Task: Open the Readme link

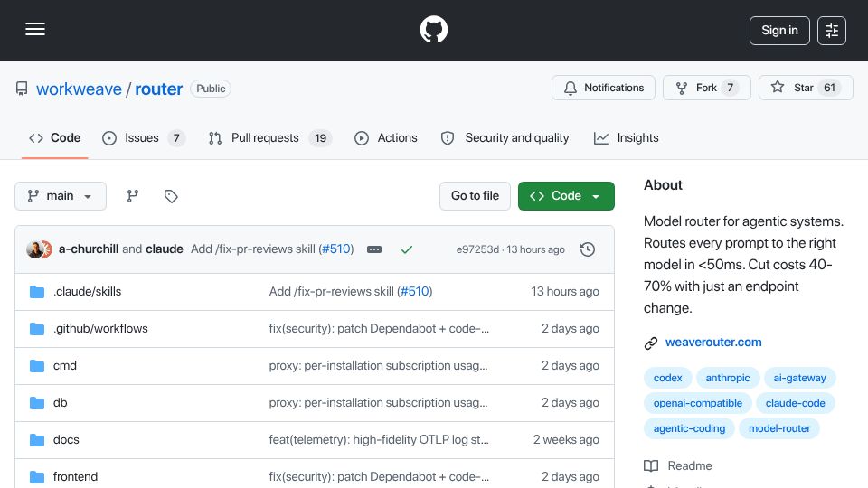Action: coord(678,466)
